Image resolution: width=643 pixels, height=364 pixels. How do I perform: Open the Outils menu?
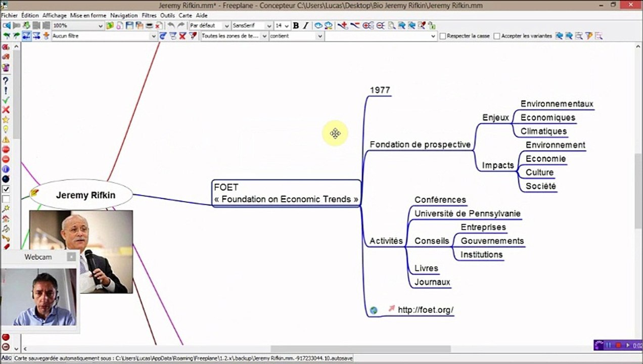pos(167,16)
